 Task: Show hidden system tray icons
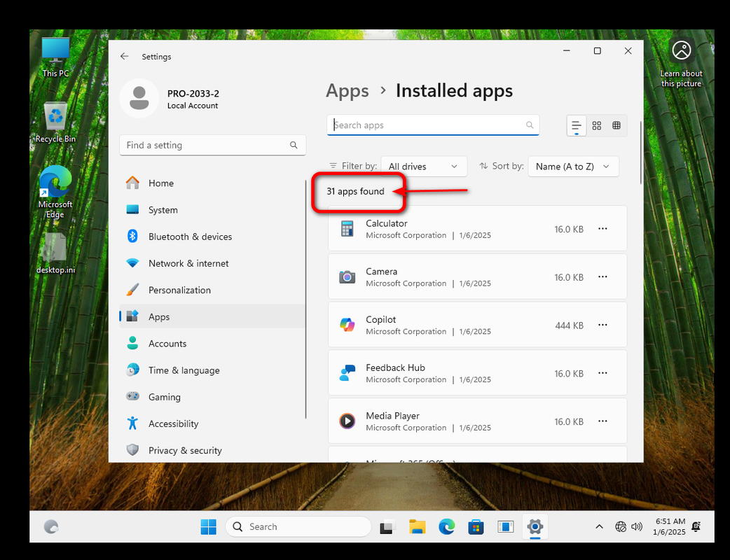point(599,527)
